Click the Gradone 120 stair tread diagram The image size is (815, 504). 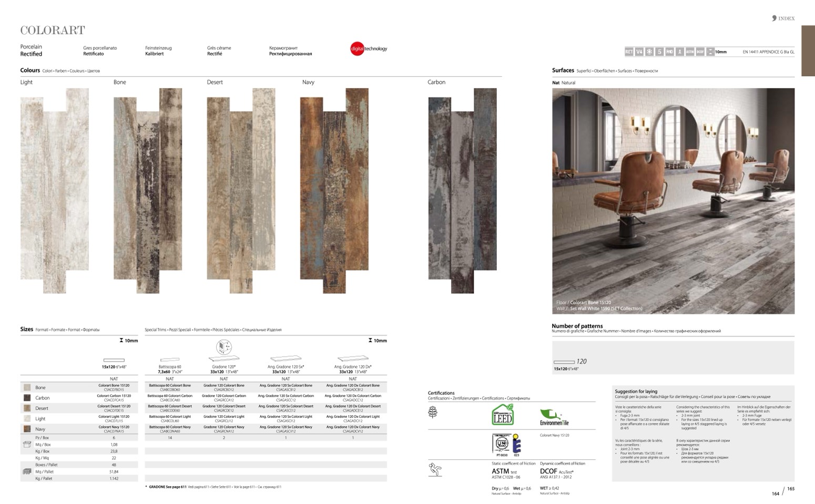point(224,347)
